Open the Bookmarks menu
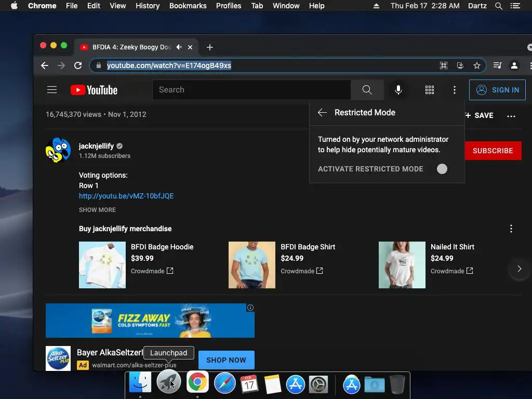532x399 pixels. [188, 6]
